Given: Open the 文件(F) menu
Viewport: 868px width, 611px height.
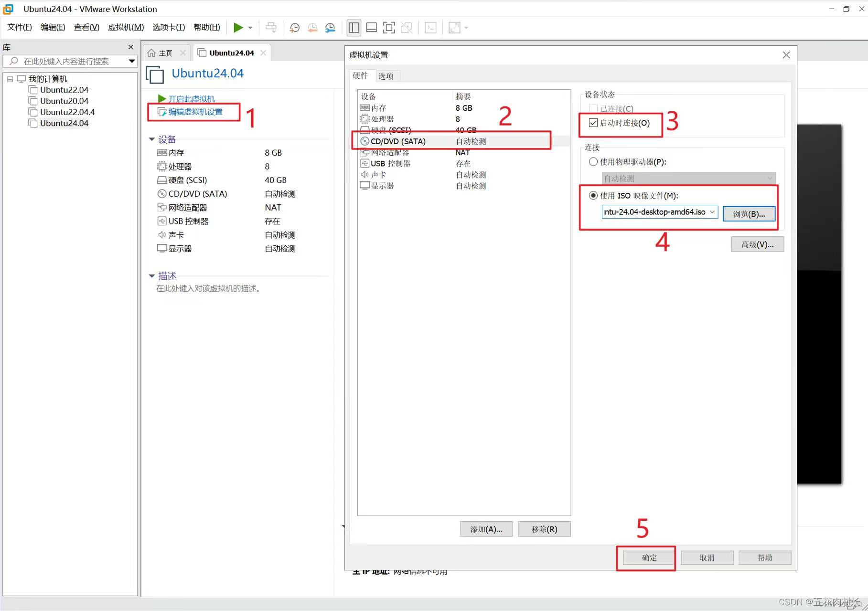Looking at the screenshot, I should 20,27.
